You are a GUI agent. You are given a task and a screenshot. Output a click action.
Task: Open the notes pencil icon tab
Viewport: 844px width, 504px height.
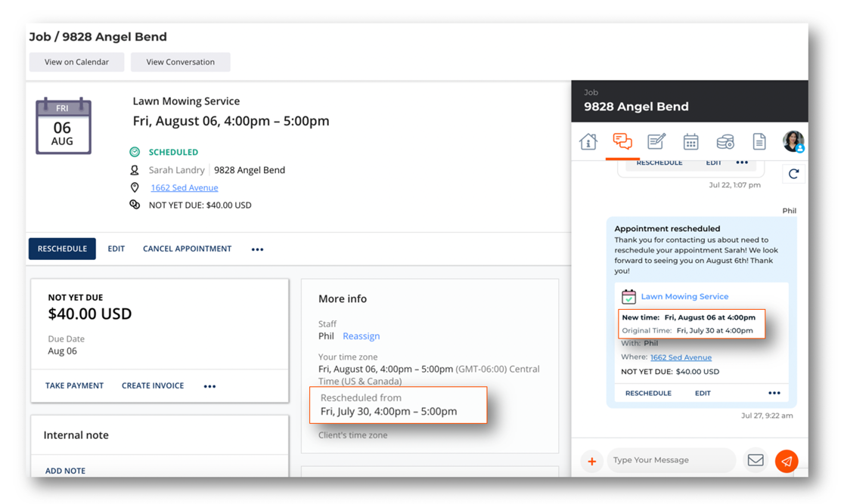click(x=656, y=141)
